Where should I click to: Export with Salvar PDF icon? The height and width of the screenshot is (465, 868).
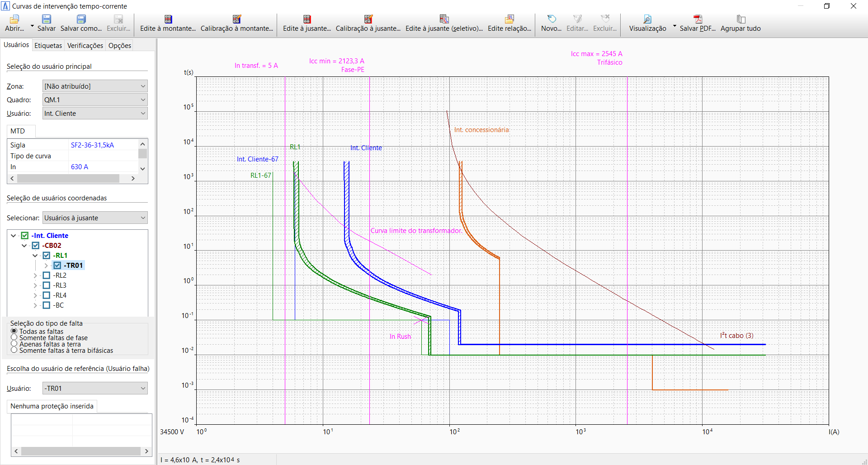tap(698, 19)
